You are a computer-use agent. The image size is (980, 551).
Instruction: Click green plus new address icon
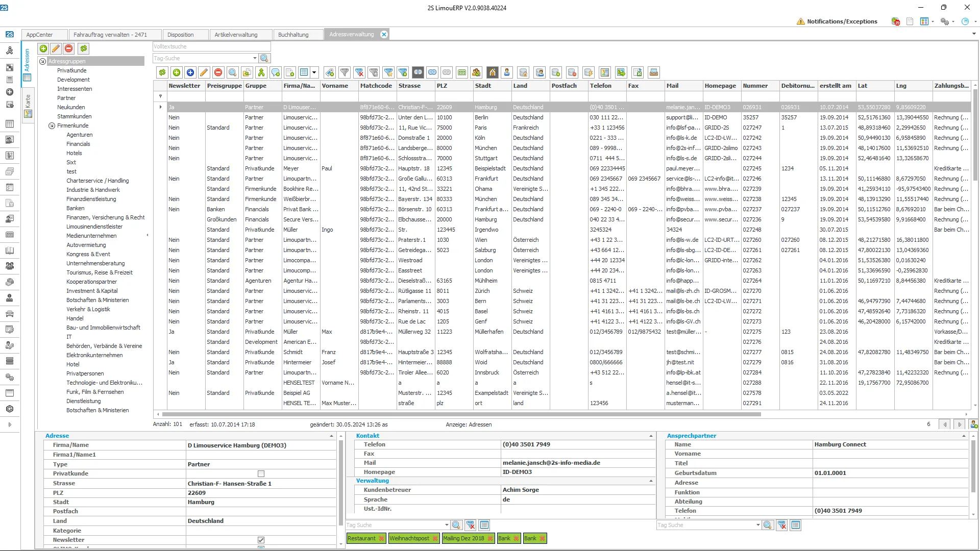point(177,72)
